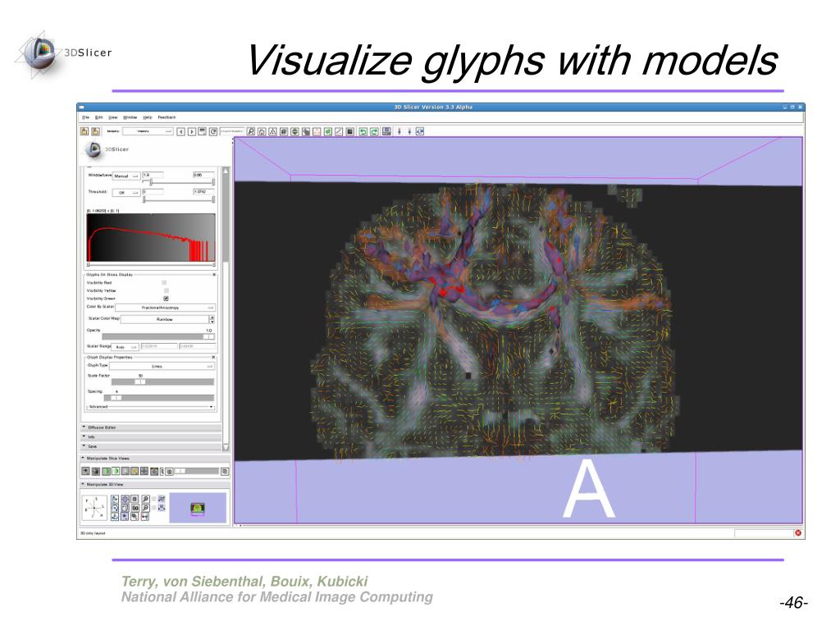Open the Help menu

click(x=148, y=116)
